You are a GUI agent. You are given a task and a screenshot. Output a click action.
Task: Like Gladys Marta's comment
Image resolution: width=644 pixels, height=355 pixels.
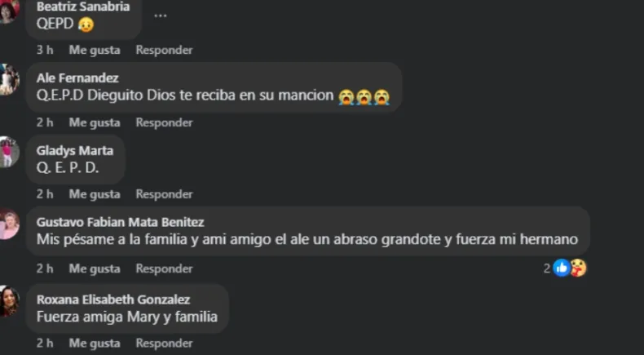[95, 194]
